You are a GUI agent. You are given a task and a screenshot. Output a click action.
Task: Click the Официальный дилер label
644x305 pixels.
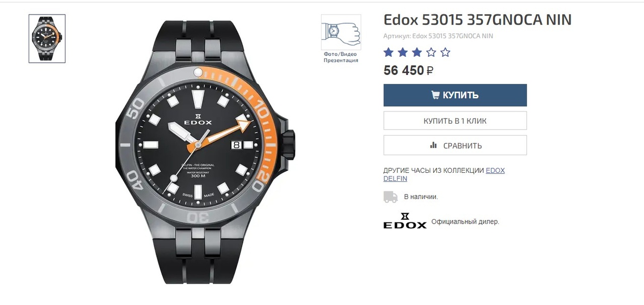coord(465,222)
